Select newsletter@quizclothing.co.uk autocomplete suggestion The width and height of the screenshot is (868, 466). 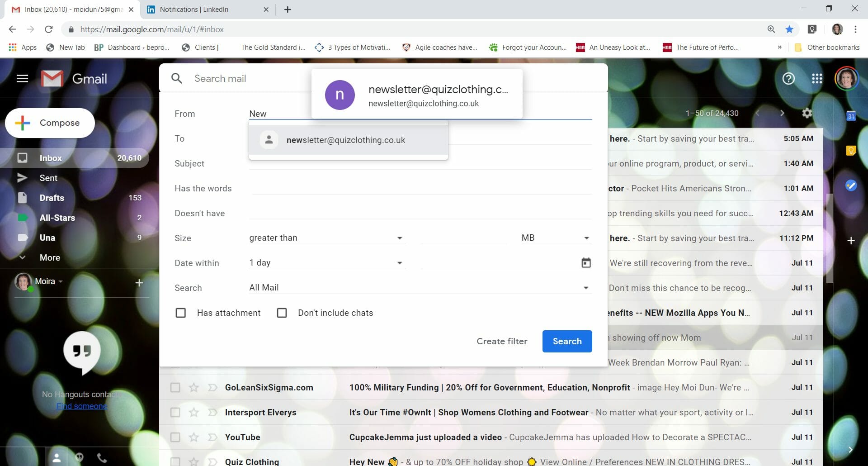click(x=349, y=140)
